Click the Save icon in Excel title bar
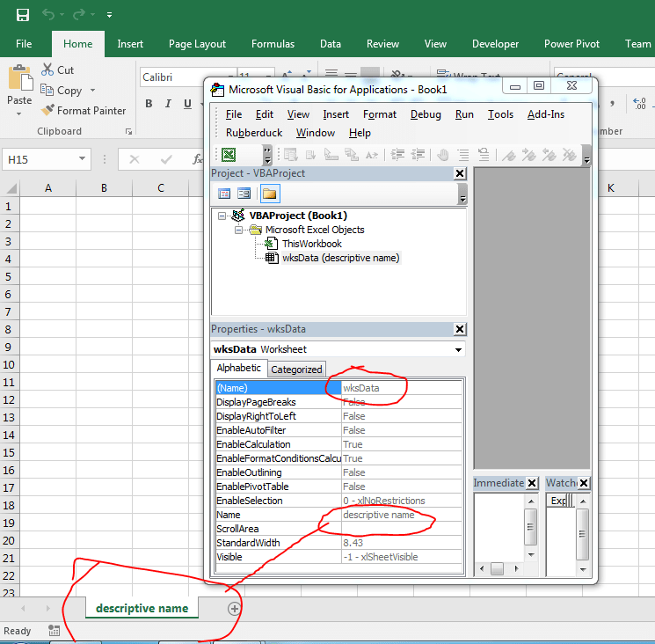 click(23, 15)
